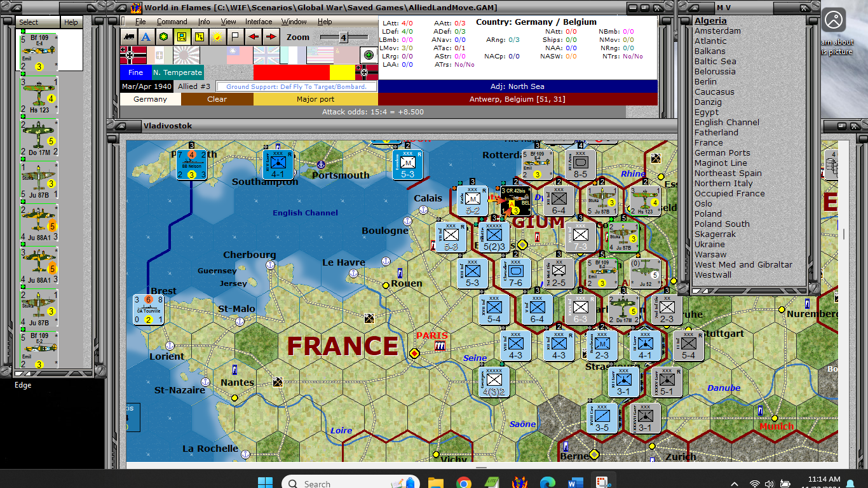
Task: Toggle the highlighted yellow unit counter toolbar button
Action: pyautogui.click(x=182, y=37)
